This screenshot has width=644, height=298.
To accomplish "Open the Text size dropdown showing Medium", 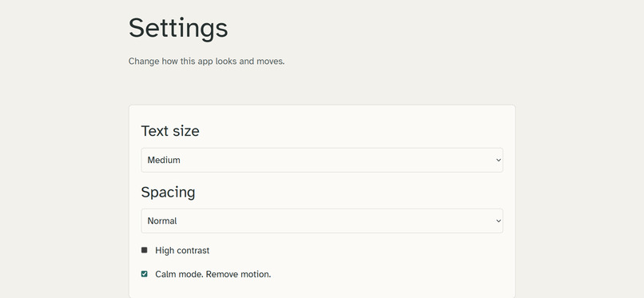I will (322, 160).
